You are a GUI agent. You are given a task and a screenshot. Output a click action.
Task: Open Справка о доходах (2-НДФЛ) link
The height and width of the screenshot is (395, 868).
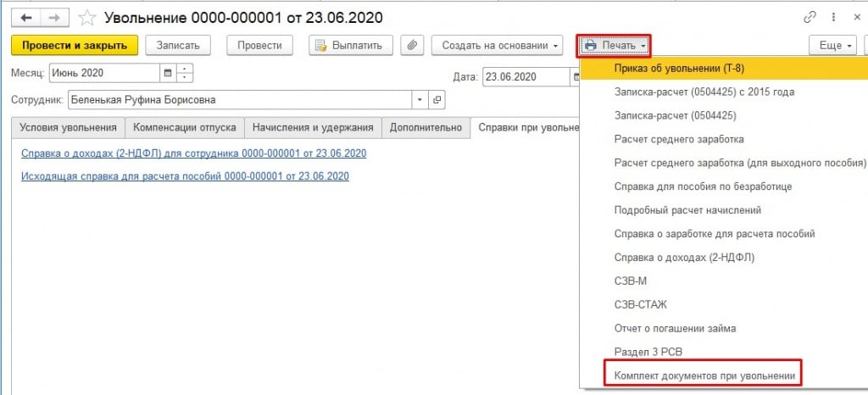click(192, 153)
